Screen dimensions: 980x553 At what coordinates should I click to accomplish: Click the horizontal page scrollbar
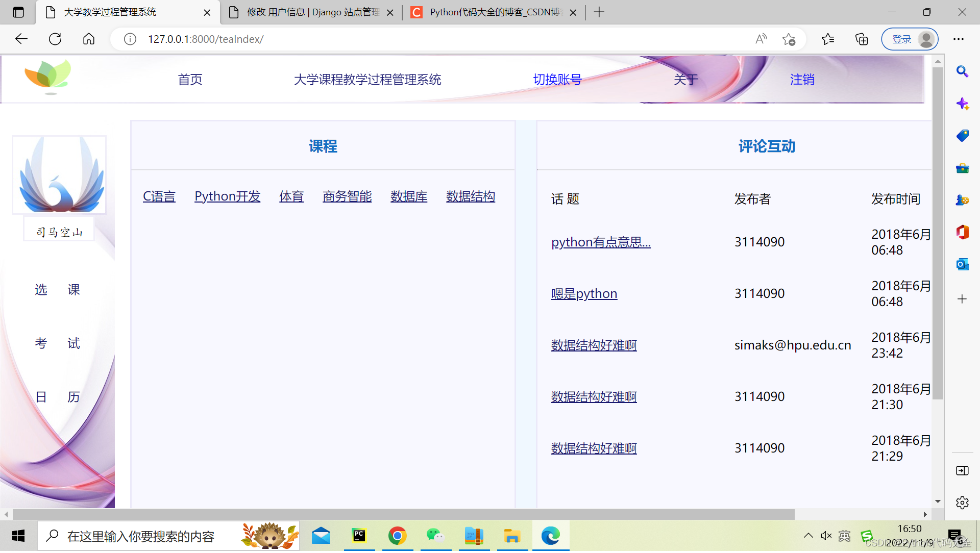(x=403, y=514)
